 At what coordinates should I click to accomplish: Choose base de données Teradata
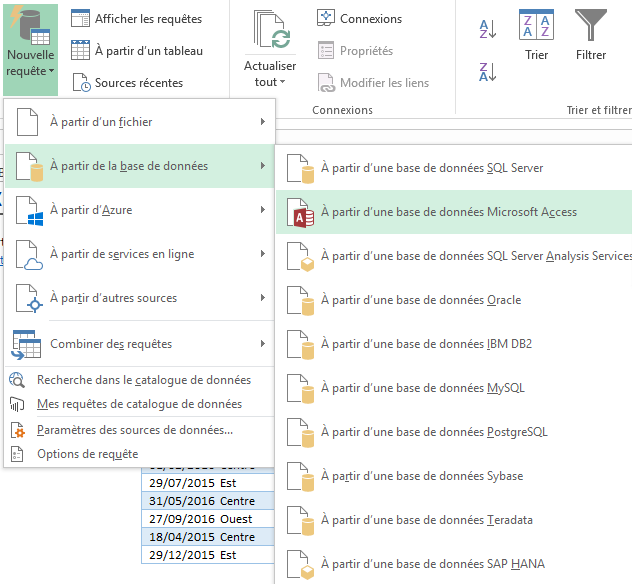[x=454, y=520]
